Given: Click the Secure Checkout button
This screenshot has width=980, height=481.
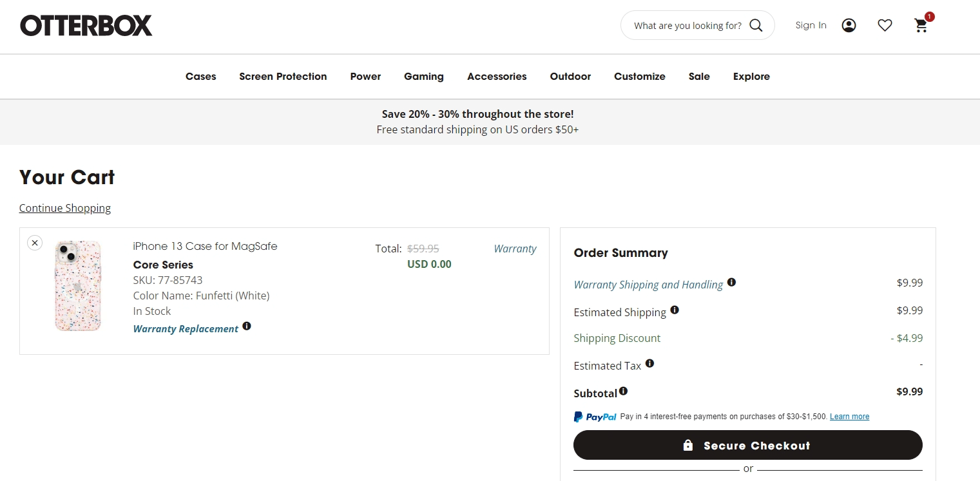Looking at the screenshot, I should [x=747, y=445].
